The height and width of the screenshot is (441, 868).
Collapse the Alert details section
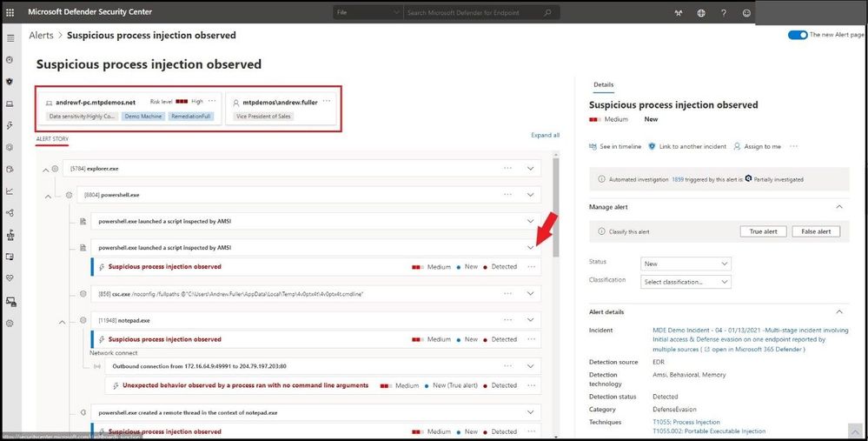click(839, 312)
